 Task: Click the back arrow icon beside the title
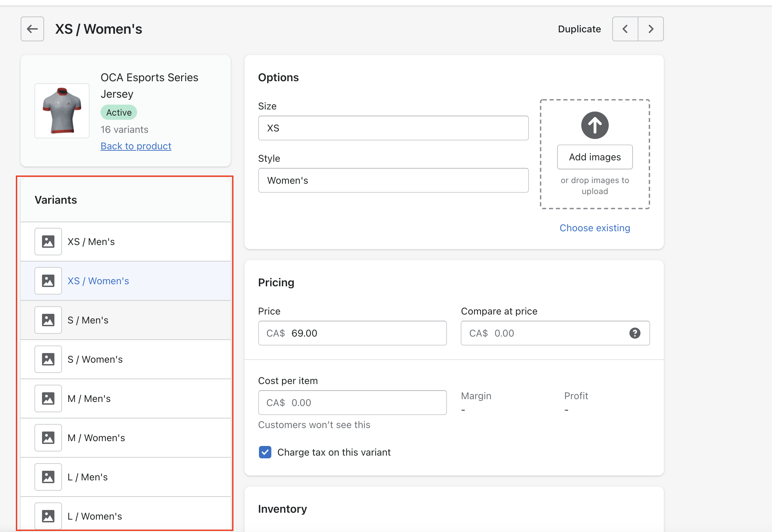(32, 29)
